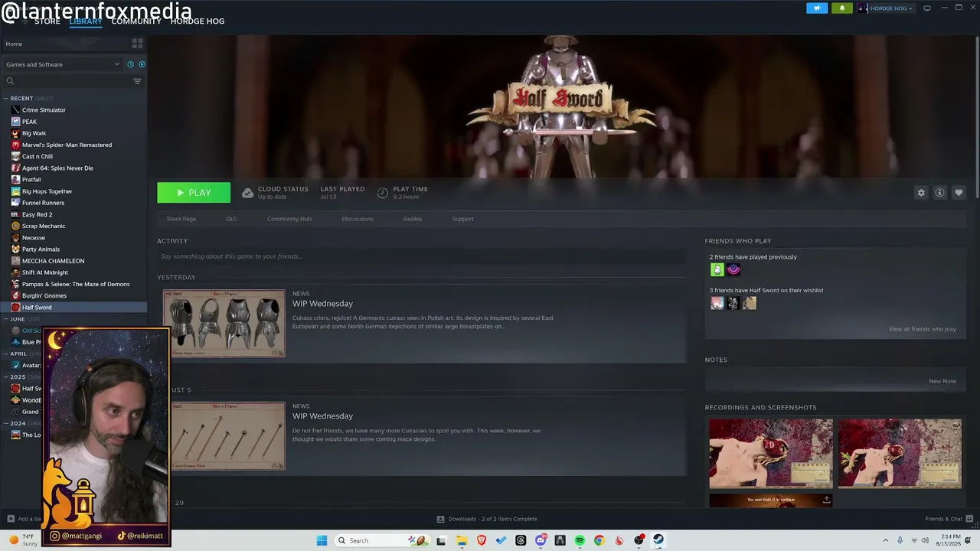
Task: Click the Big Walk game icon
Action: click(x=15, y=133)
